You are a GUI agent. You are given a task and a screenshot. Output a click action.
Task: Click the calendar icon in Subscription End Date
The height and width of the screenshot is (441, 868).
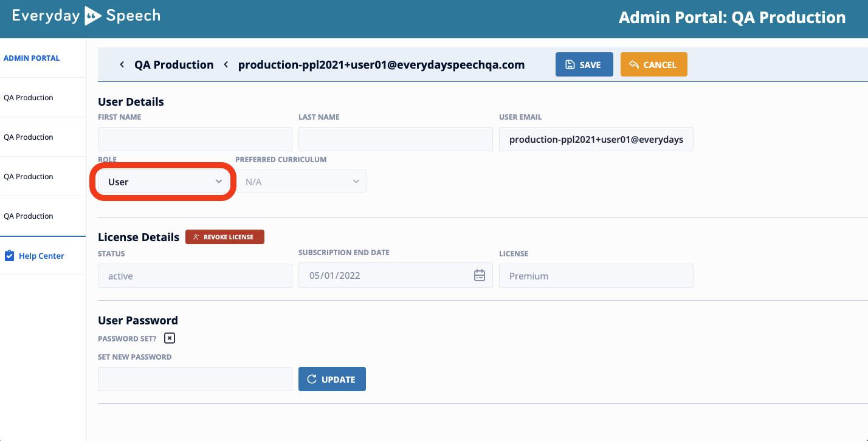pyautogui.click(x=480, y=275)
